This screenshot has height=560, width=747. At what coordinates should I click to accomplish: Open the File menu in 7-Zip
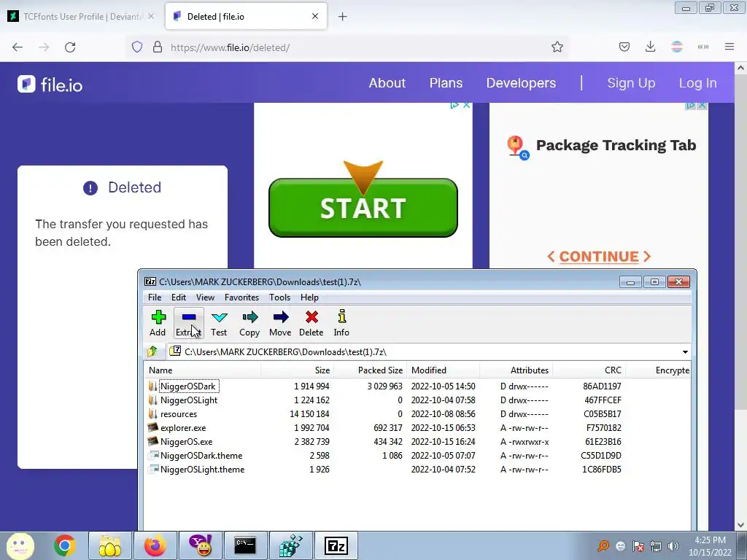click(x=155, y=297)
